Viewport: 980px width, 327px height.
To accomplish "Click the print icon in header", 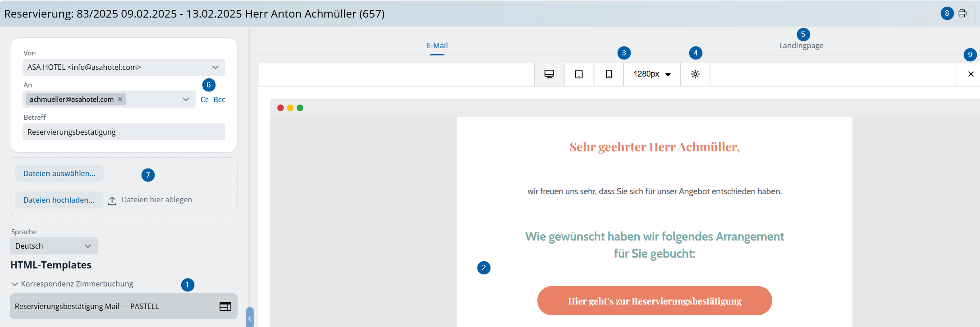I will pyautogui.click(x=962, y=14).
